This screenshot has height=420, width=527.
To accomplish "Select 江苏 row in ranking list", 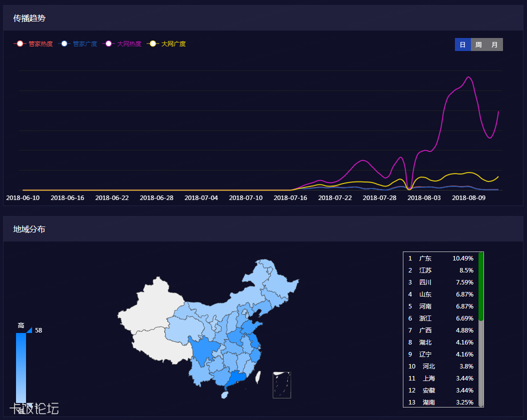I will [x=440, y=270].
